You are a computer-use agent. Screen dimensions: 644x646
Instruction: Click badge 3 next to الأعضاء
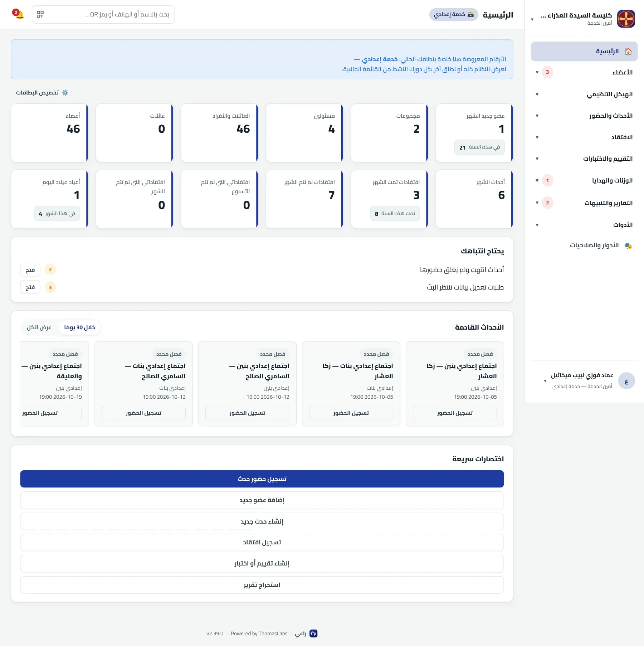point(547,72)
